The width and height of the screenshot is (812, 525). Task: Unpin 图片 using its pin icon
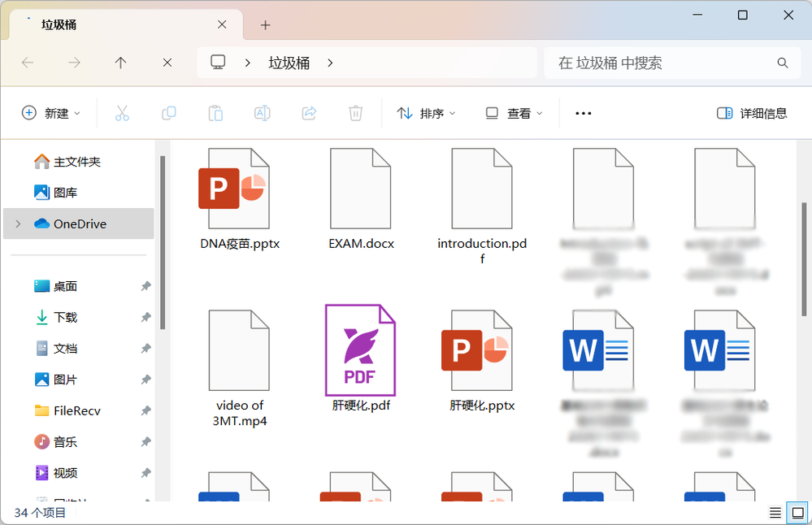coord(146,380)
